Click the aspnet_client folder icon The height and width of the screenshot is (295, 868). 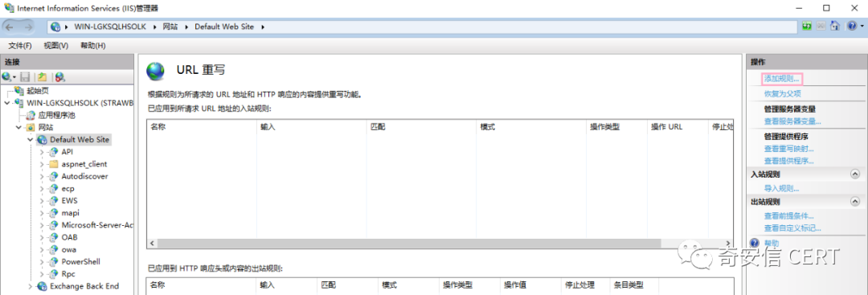[x=53, y=164]
